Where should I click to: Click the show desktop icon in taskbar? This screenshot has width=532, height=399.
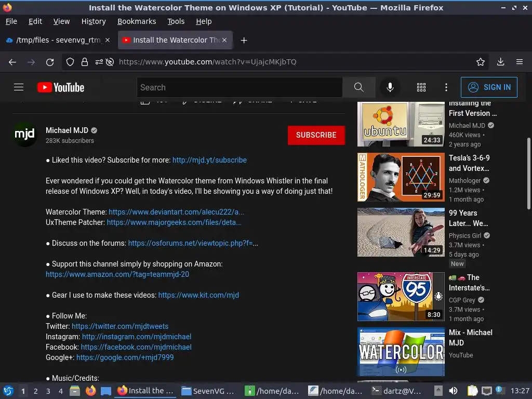coord(106,391)
